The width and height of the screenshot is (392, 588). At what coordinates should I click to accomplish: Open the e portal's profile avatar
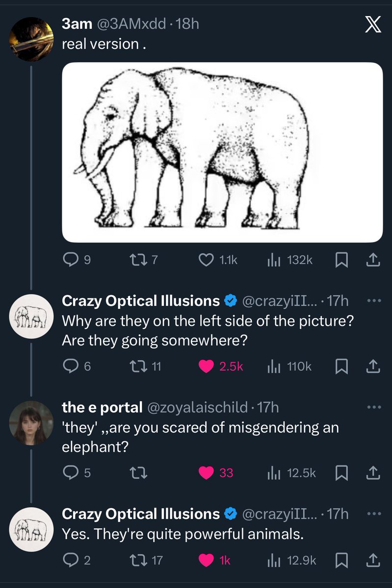[x=31, y=422]
